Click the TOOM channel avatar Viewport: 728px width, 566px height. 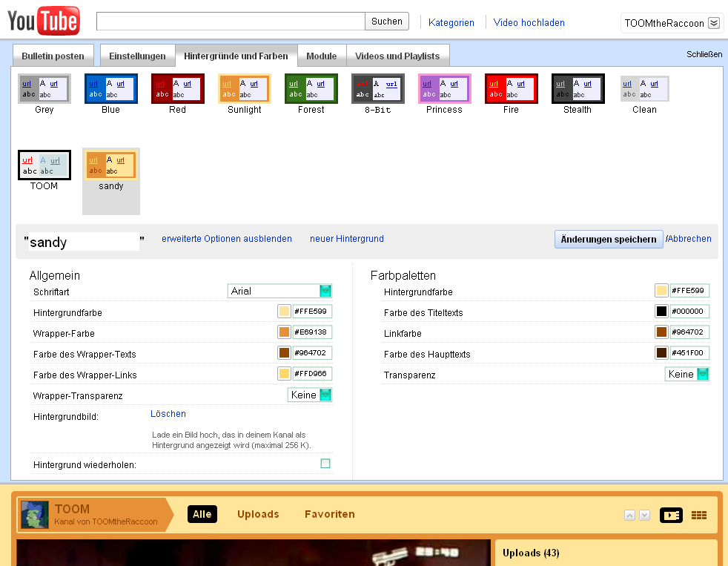pos(35,515)
